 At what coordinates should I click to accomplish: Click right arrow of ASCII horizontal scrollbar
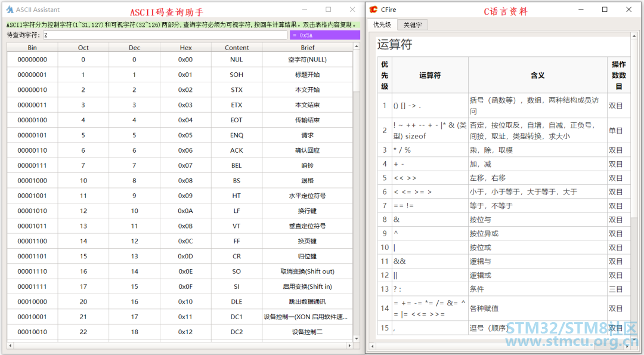point(349,345)
